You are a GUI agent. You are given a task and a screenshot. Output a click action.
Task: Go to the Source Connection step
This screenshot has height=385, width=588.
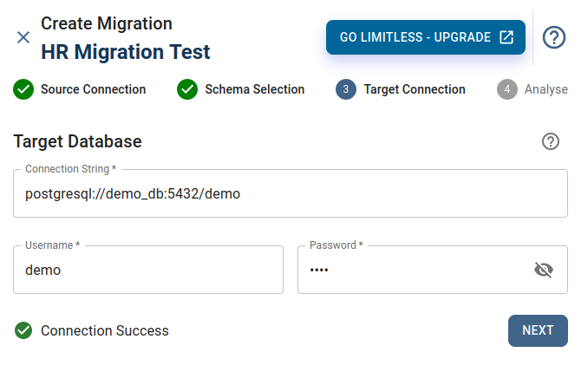[93, 89]
